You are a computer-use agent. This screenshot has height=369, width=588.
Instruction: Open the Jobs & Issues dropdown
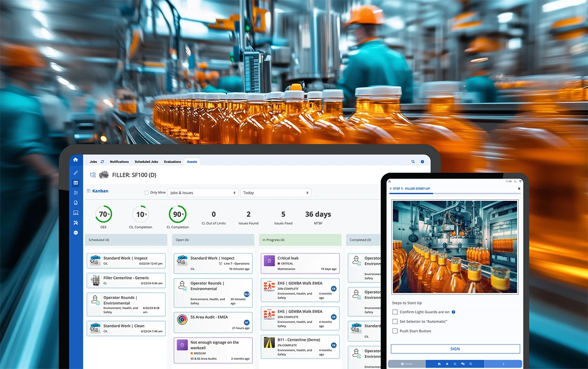point(203,193)
